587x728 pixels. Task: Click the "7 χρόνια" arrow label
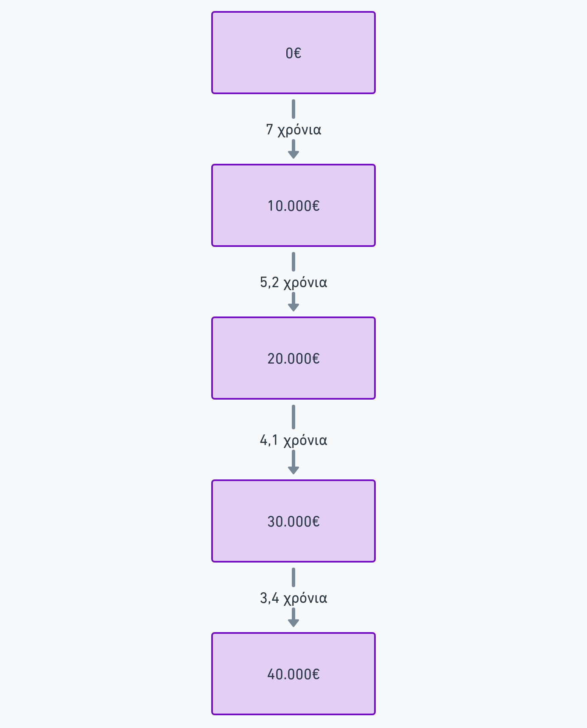293,129
